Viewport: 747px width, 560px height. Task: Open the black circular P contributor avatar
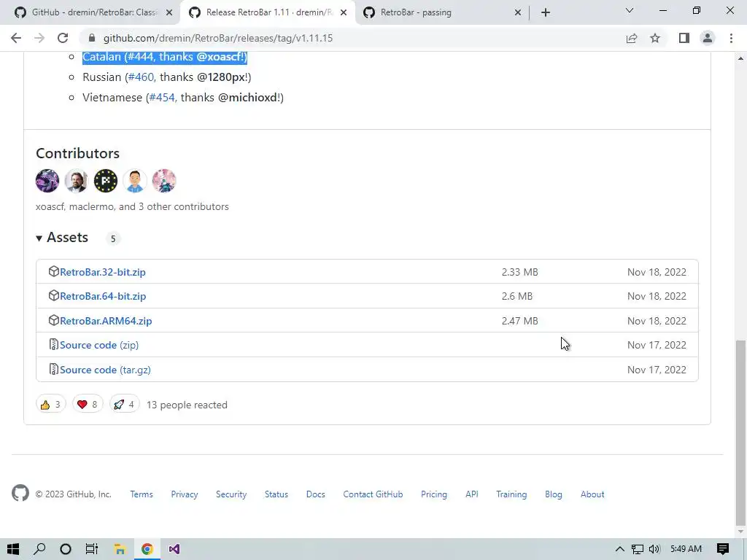click(105, 181)
